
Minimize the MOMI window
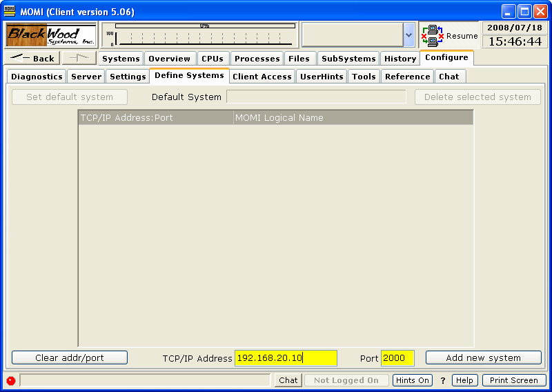(x=509, y=12)
